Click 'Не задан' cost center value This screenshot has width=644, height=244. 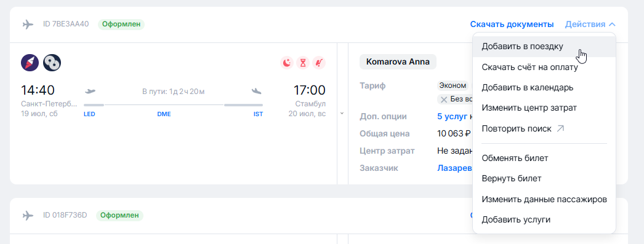[x=454, y=151]
